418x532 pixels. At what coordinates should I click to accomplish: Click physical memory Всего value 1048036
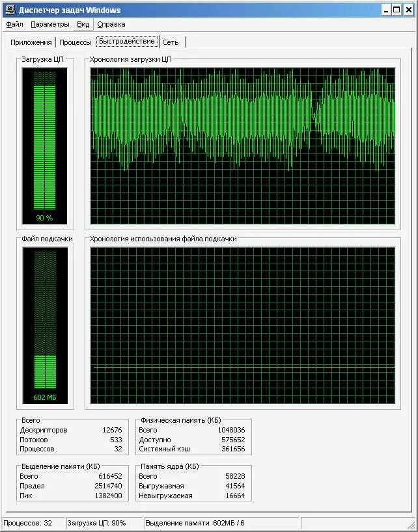[231, 430]
